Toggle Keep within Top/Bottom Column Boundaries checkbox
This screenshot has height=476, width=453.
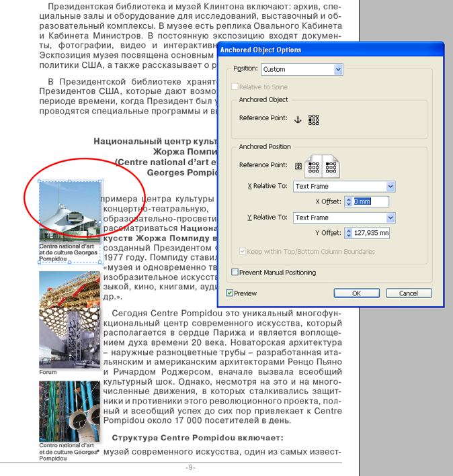243,251
